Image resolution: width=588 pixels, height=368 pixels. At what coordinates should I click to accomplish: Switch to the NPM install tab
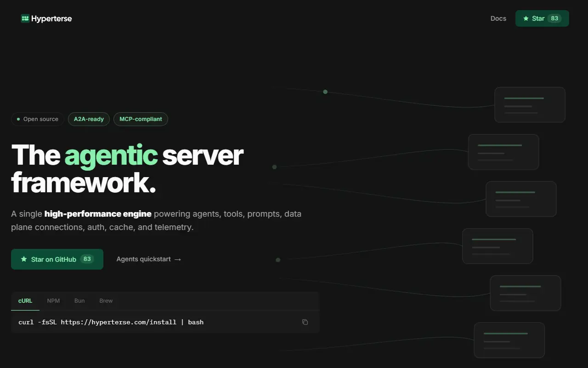coord(53,301)
